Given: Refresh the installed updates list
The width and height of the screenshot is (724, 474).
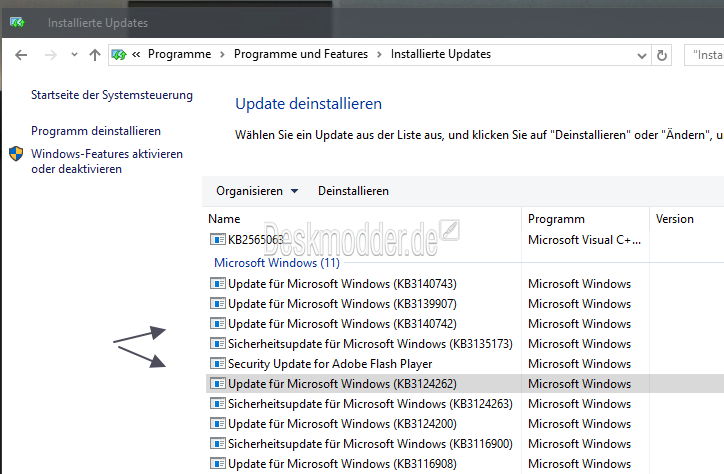Looking at the screenshot, I should (x=662, y=55).
